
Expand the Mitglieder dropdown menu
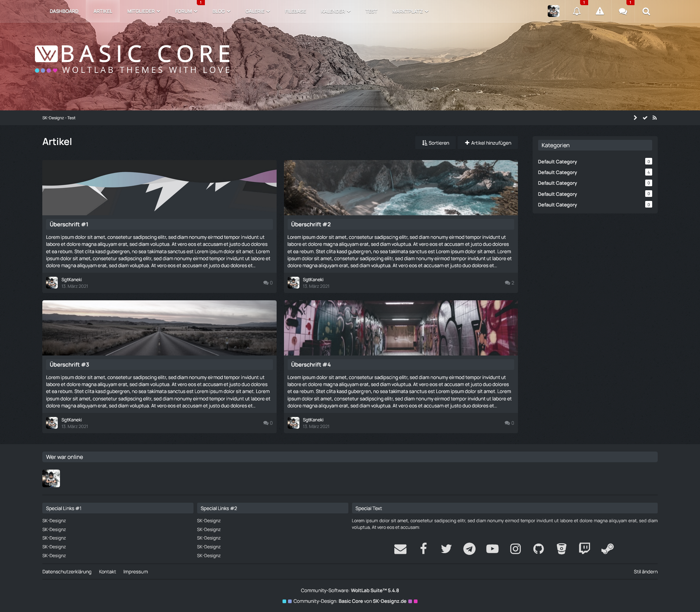click(x=143, y=11)
